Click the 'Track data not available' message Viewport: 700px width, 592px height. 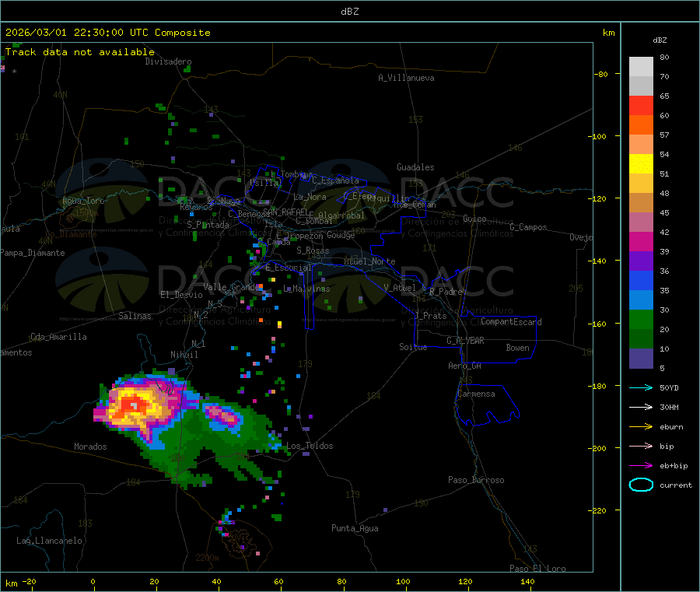pyautogui.click(x=80, y=52)
